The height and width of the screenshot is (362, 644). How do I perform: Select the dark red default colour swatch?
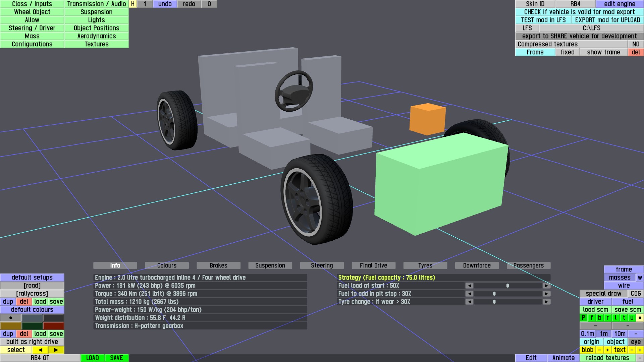pos(53,326)
